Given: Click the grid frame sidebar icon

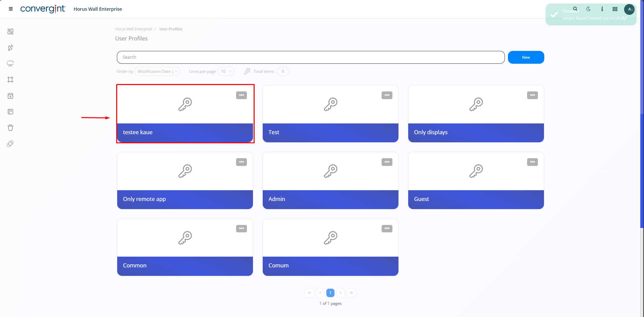Looking at the screenshot, I should click(x=10, y=80).
